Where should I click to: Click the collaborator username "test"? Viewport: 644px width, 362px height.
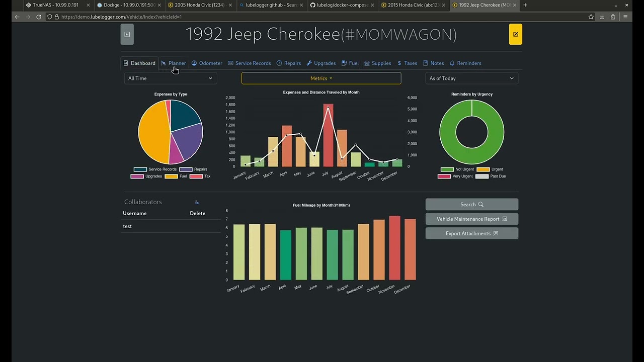[127, 226]
